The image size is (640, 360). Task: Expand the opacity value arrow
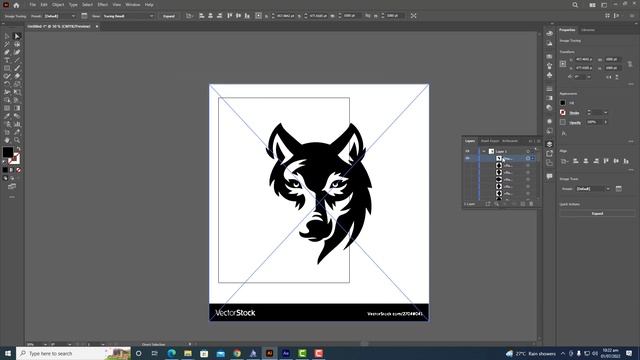point(606,122)
